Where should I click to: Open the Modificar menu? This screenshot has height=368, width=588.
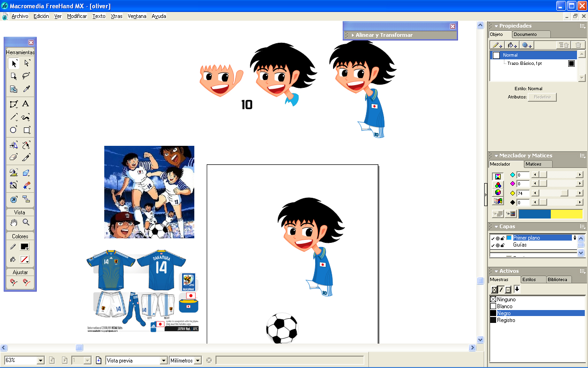tap(77, 16)
